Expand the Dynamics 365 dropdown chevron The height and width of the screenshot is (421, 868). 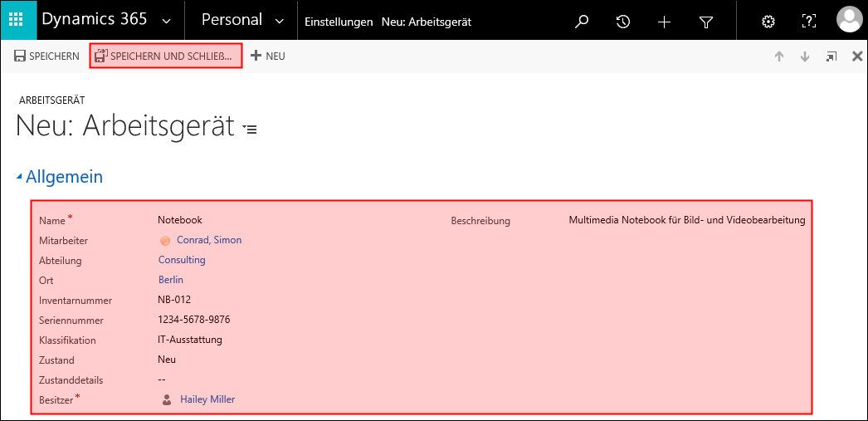click(x=166, y=22)
